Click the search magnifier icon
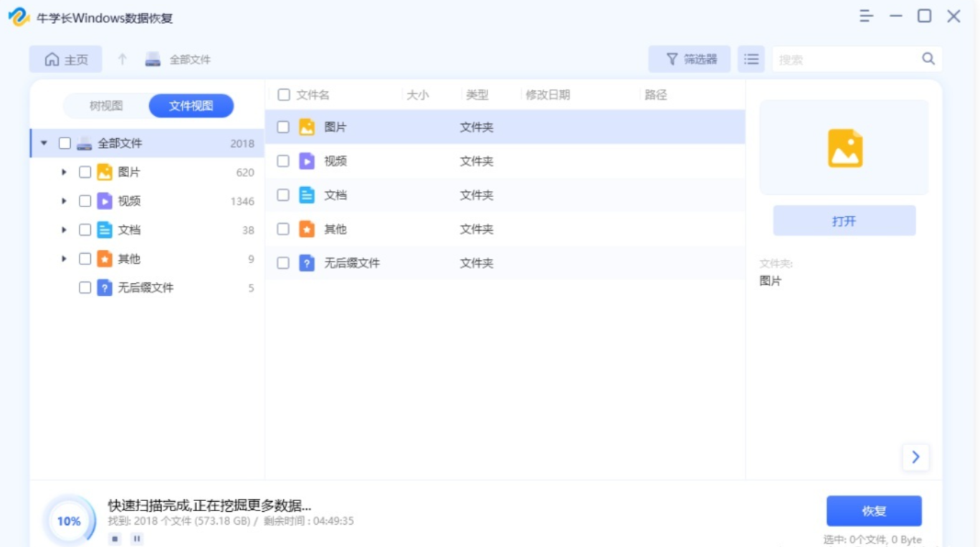Image resolution: width=980 pixels, height=547 pixels. click(928, 60)
